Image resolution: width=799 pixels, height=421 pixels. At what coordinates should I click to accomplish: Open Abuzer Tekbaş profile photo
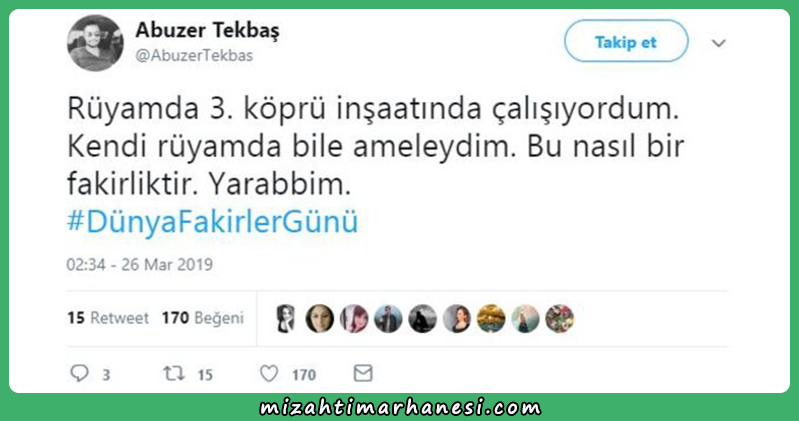point(95,43)
